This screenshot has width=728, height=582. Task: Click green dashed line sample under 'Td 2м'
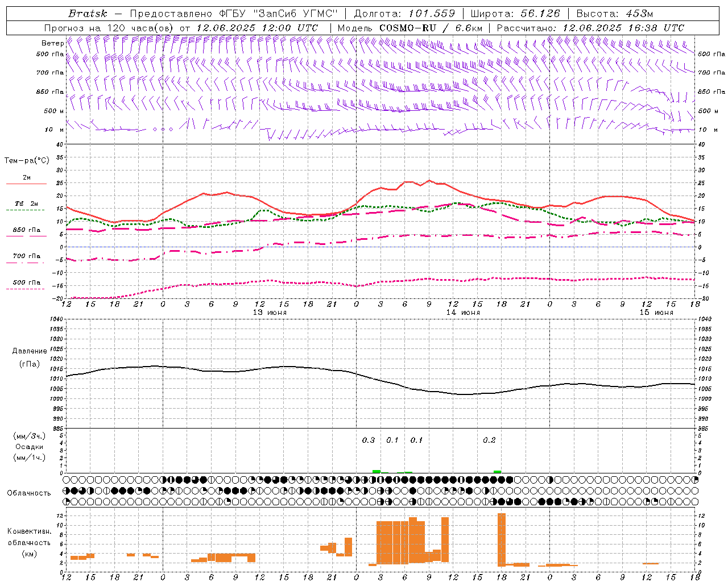point(26,210)
